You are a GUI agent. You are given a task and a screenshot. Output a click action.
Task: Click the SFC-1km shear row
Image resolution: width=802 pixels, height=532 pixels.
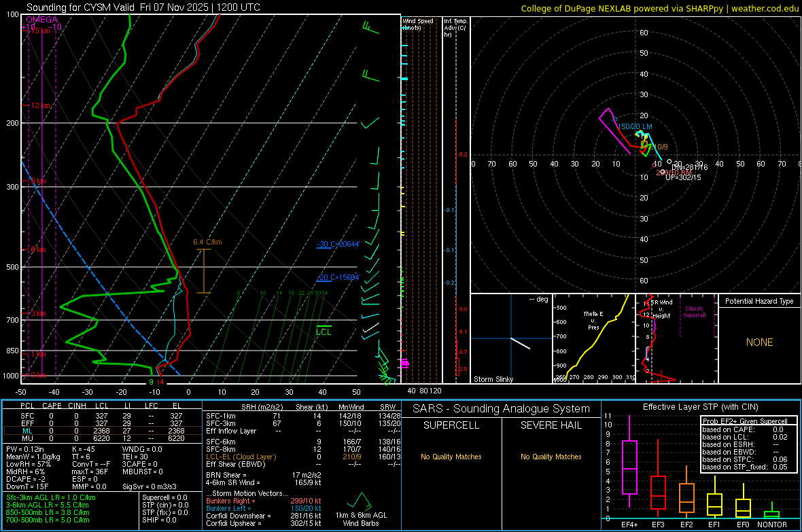[x=303, y=416]
